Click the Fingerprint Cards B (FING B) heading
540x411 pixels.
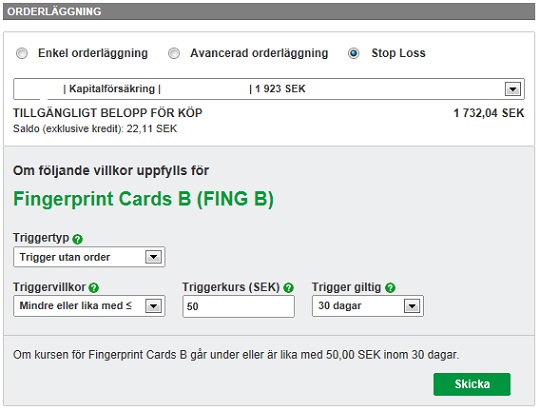click(143, 199)
